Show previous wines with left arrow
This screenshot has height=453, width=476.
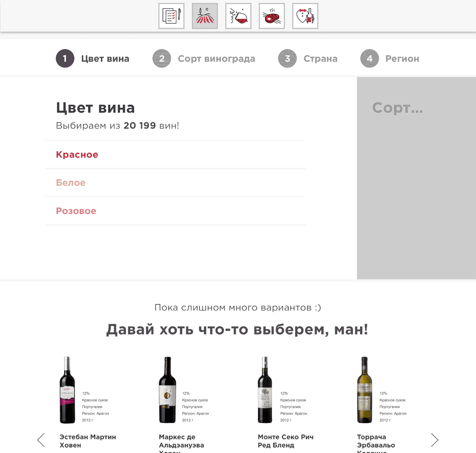coord(41,440)
